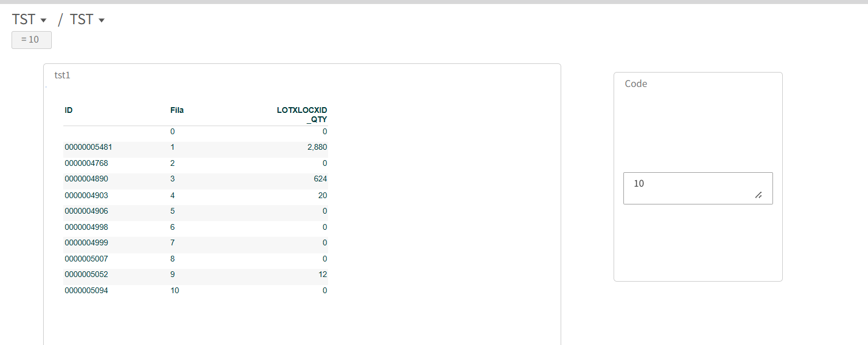This screenshot has height=345, width=868.
Task: Click quantity value 2,880
Action: pos(317,147)
